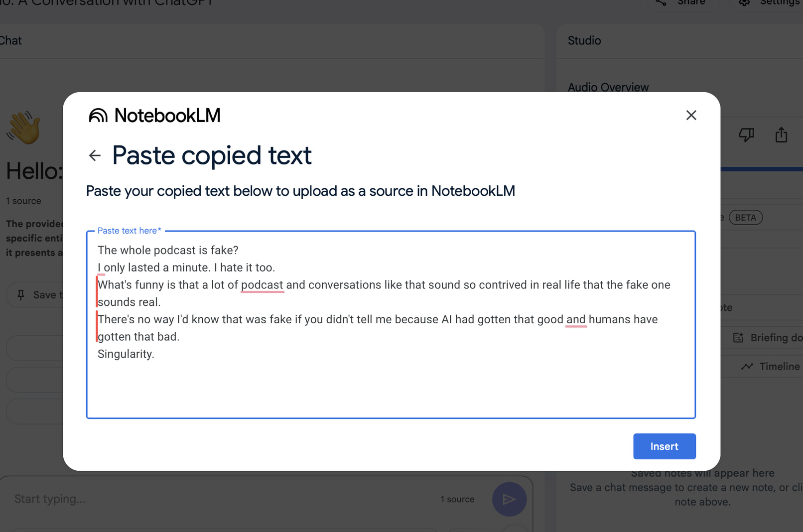Close the Paste copied text dialog
Viewport: 803px width, 532px height.
691,115
